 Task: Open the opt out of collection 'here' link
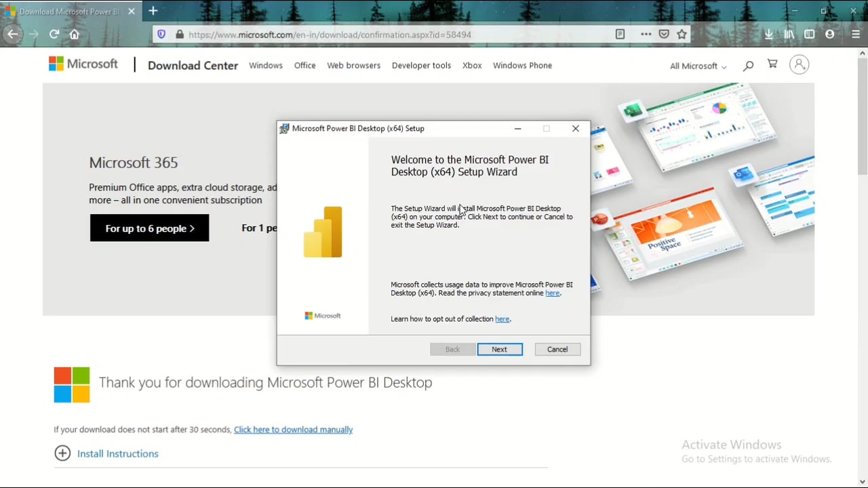click(x=502, y=319)
